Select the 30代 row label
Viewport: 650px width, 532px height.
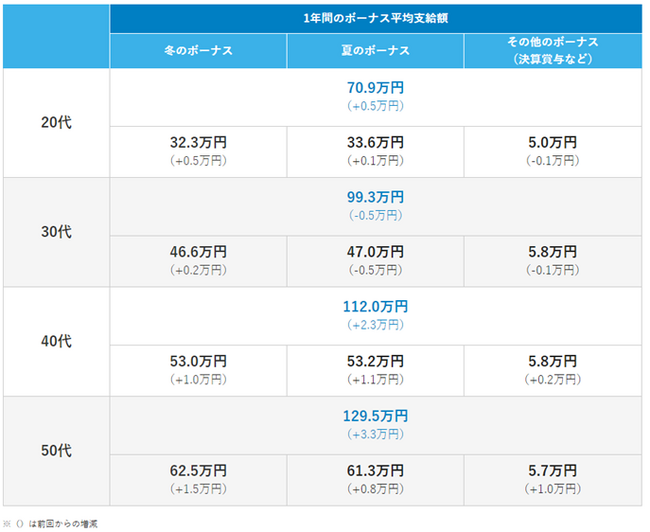click(56, 232)
